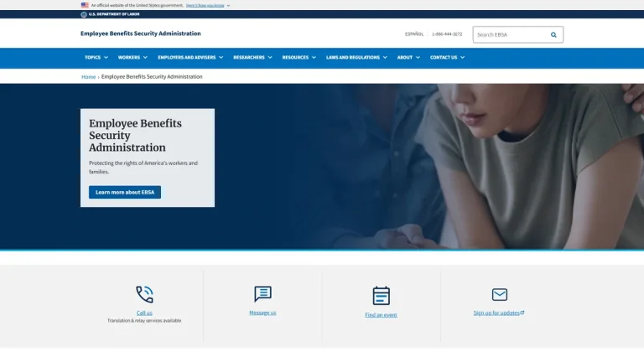Open the Resources dropdown menu
Viewport: 644px width, 362px height.
299,58
